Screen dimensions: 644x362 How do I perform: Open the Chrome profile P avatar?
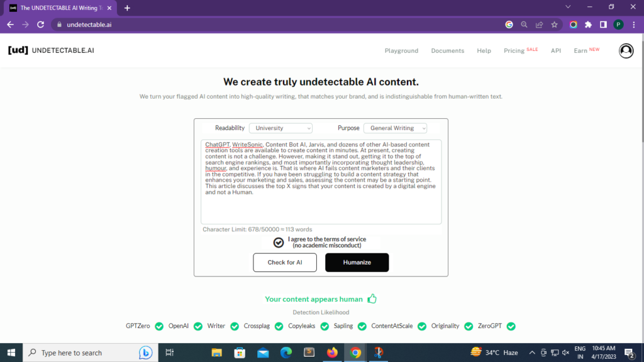pyautogui.click(x=618, y=25)
